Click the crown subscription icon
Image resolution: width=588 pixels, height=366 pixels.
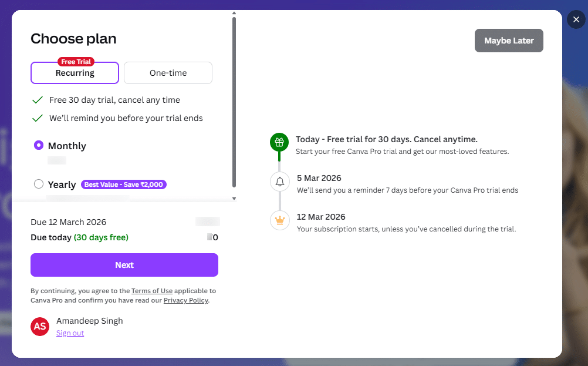[280, 220]
